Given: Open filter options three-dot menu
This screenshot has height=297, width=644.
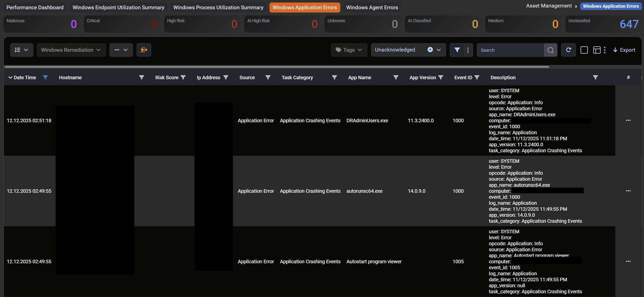Looking at the screenshot, I should 468,50.
